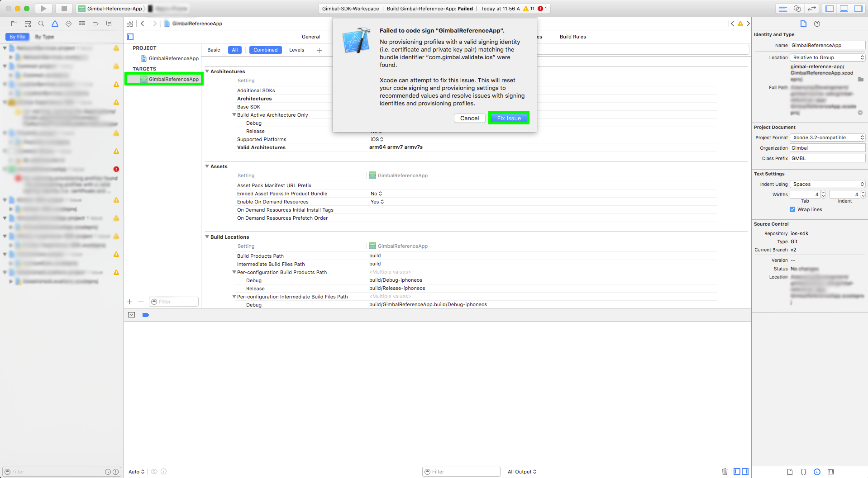
Task: Open the General tab
Action: [x=311, y=37]
